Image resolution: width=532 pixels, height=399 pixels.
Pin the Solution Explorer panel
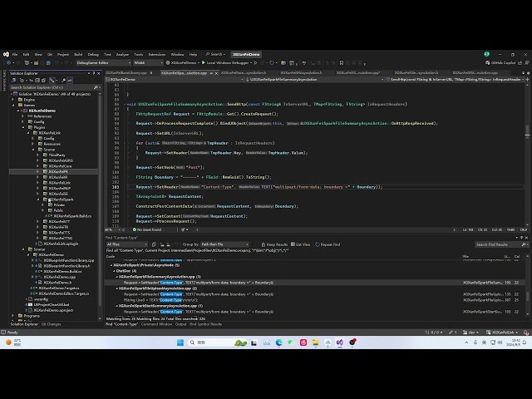[94, 73]
